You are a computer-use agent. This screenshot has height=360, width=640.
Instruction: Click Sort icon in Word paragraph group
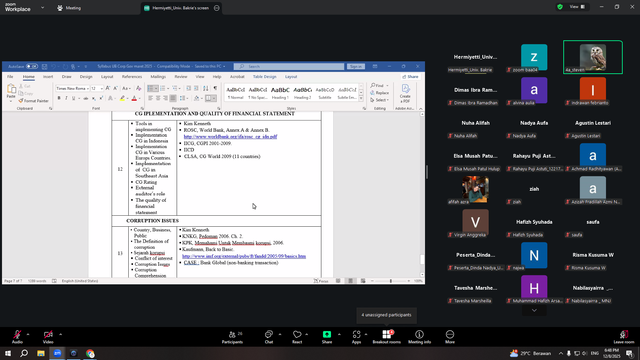click(206, 88)
